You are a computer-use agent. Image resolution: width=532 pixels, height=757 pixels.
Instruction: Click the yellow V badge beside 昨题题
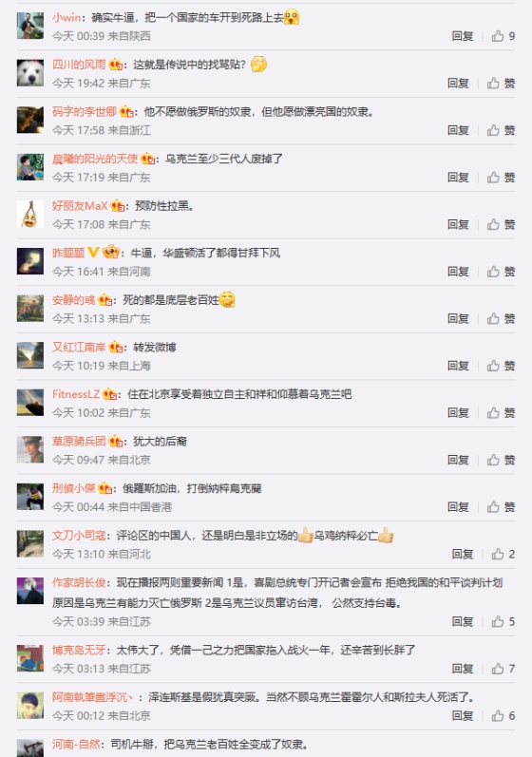(x=93, y=253)
